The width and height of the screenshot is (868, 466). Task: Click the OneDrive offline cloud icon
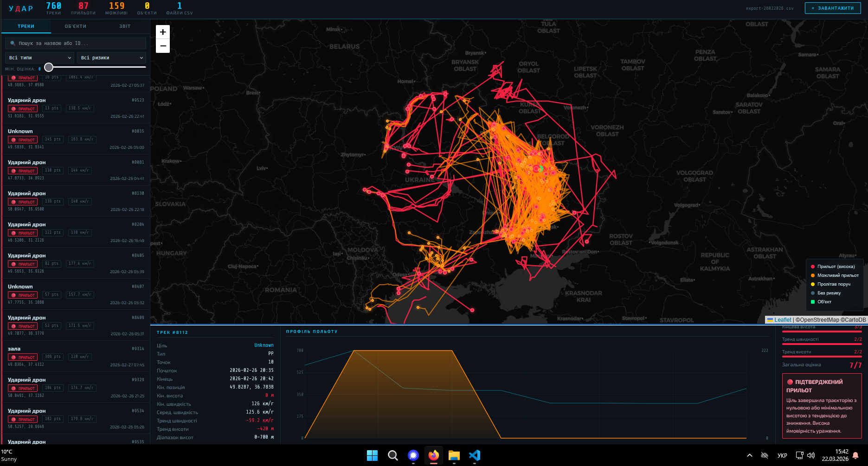tap(765, 455)
